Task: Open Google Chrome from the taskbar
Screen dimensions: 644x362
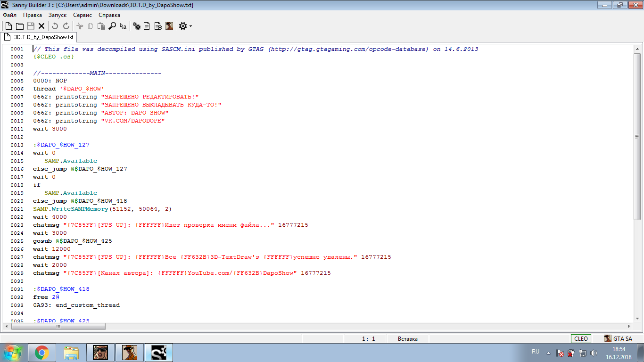Action: click(41, 353)
